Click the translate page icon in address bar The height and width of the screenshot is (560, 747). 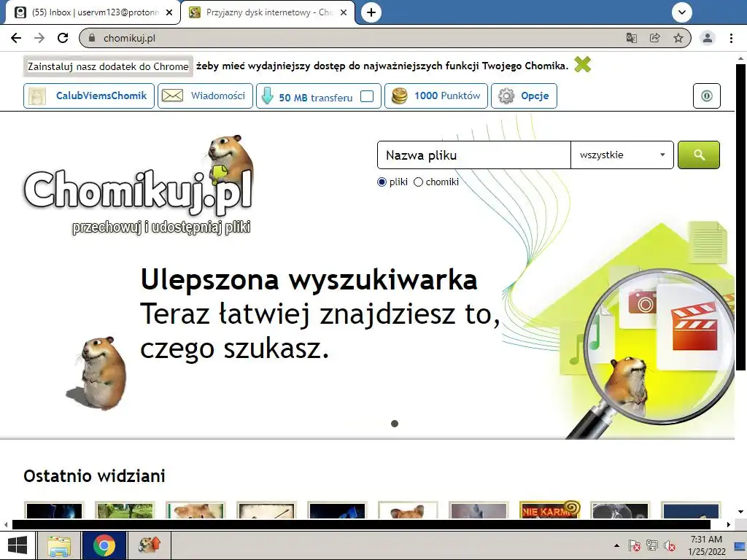632,38
